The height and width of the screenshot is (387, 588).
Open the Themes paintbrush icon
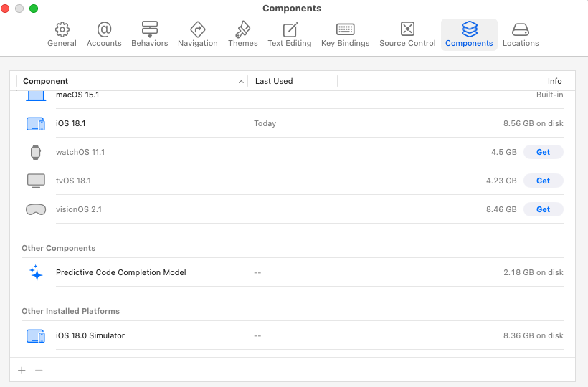click(242, 29)
